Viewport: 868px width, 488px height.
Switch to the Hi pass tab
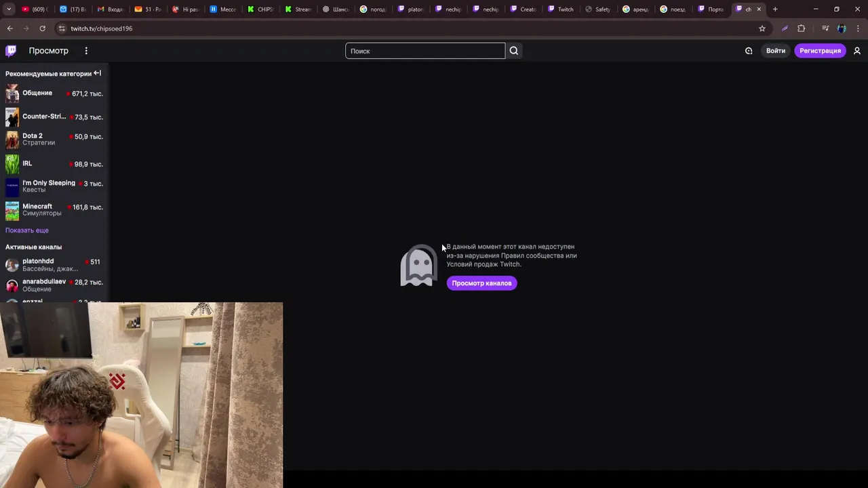click(x=185, y=9)
